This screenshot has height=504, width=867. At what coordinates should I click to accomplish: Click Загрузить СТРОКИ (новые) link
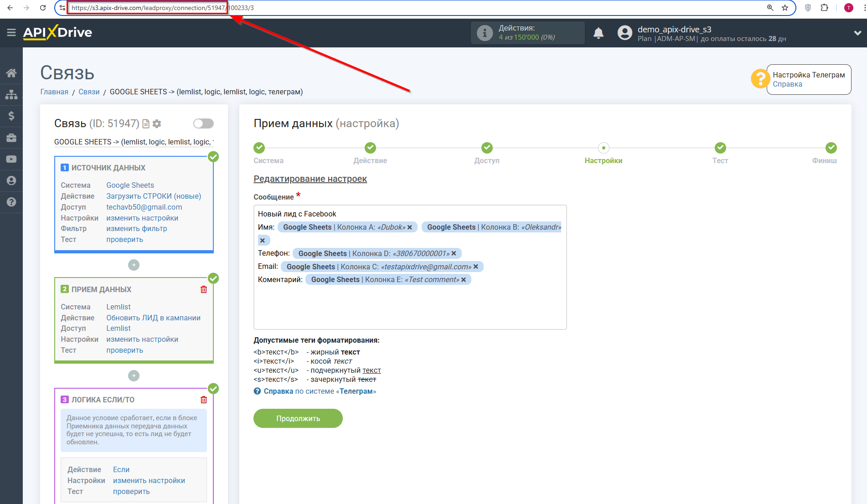click(154, 196)
